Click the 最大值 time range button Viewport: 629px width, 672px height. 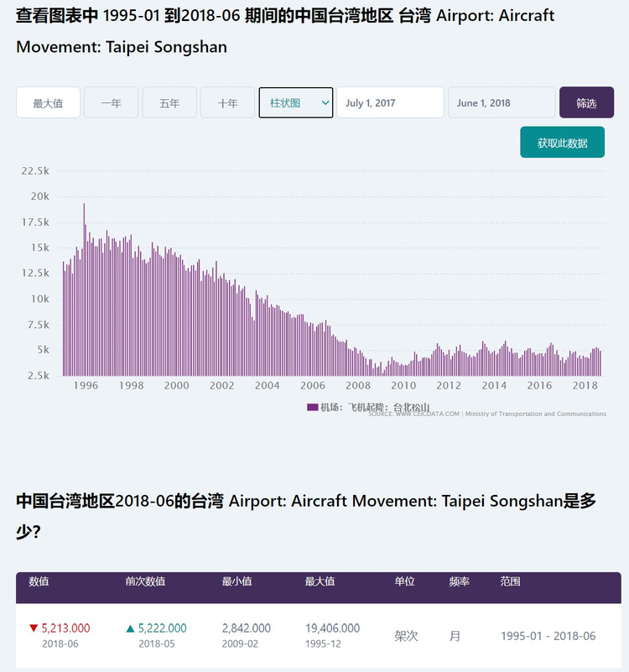point(49,103)
